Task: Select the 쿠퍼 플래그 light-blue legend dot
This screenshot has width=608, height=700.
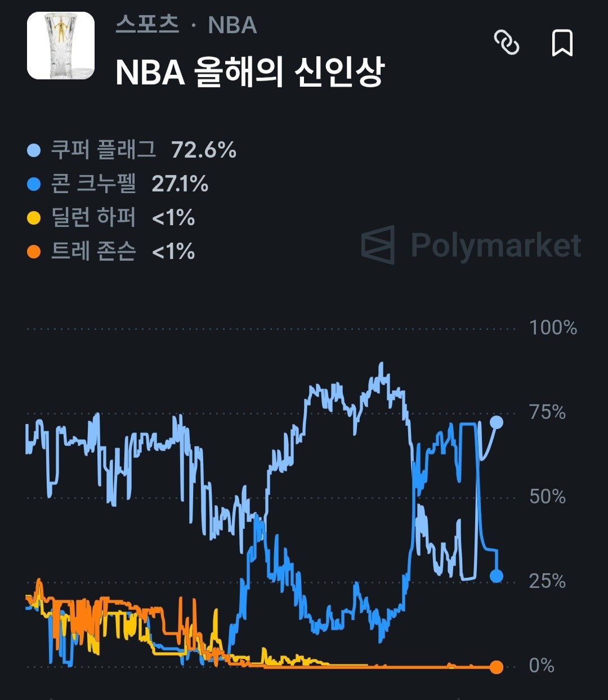Action: click(x=34, y=150)
